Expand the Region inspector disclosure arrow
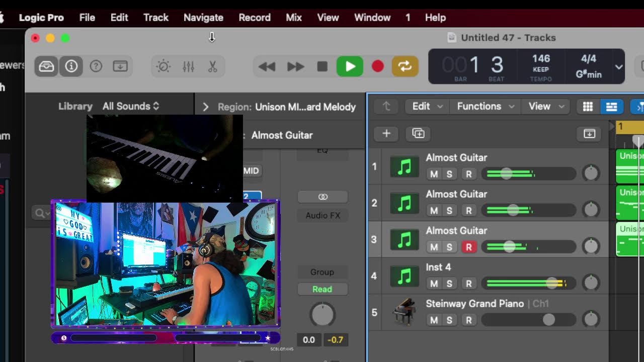The image size is (644, 362). [x=205, y=107]
